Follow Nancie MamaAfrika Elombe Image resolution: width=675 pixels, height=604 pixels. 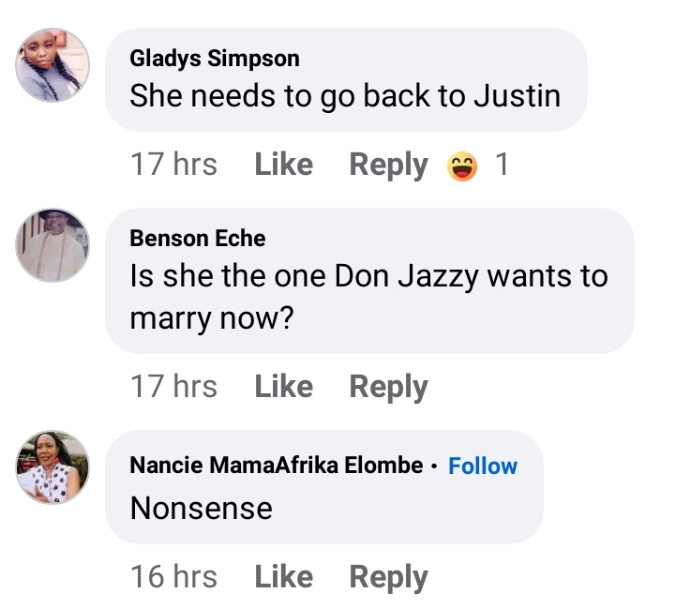pos(482,466)
